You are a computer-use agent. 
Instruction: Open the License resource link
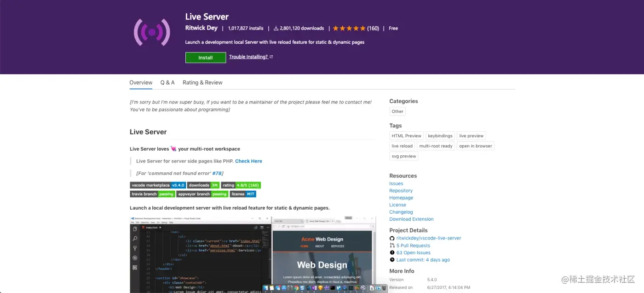click(397, 205)
